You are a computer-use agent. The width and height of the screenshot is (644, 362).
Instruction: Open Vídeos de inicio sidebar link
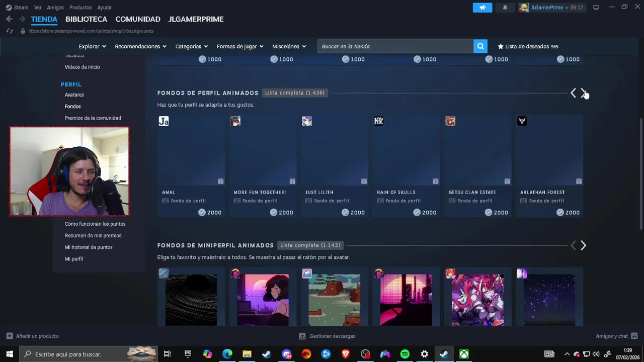point(83,67)
